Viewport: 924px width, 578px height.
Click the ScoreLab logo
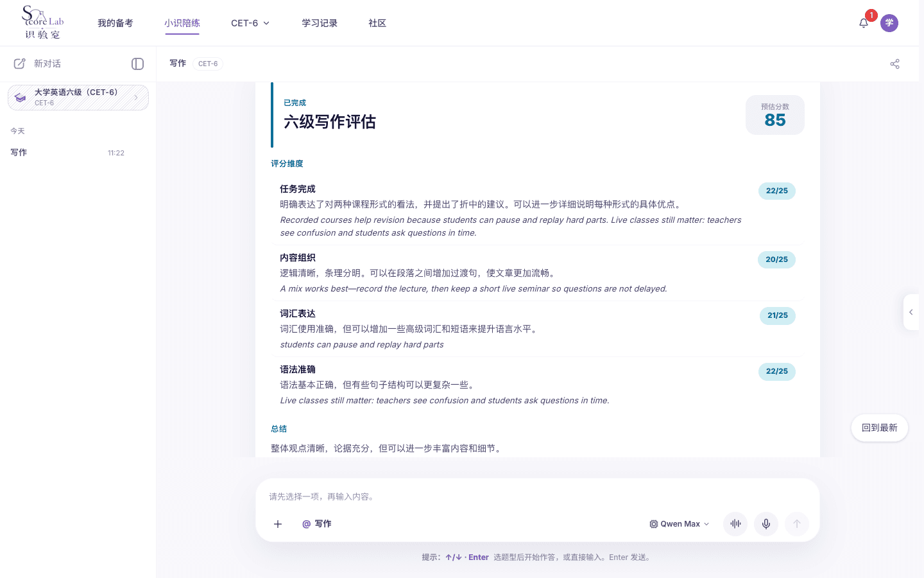[x=43, y=22]
